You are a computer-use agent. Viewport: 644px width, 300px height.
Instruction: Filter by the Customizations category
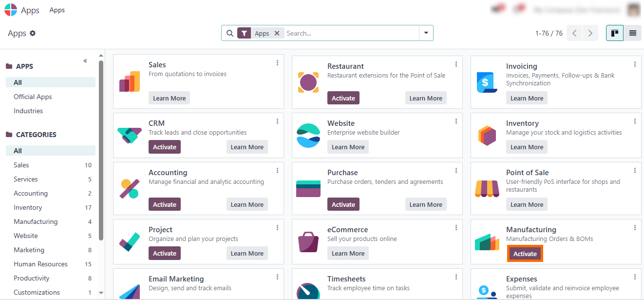click(x=51, y=292)
